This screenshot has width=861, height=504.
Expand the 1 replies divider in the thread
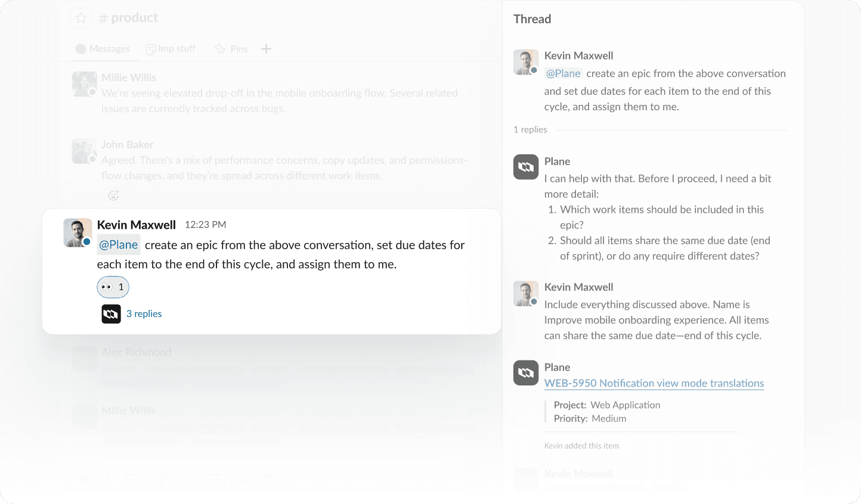pos(529,129)
